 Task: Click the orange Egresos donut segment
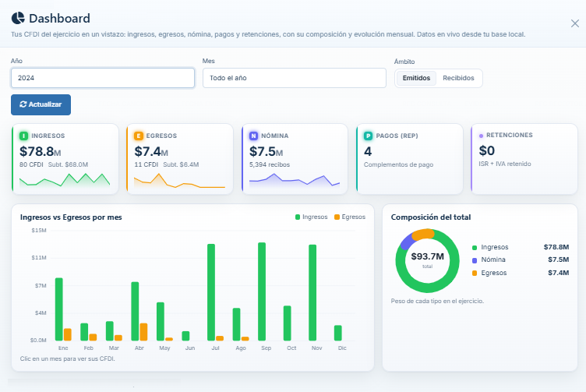(423, 234)
